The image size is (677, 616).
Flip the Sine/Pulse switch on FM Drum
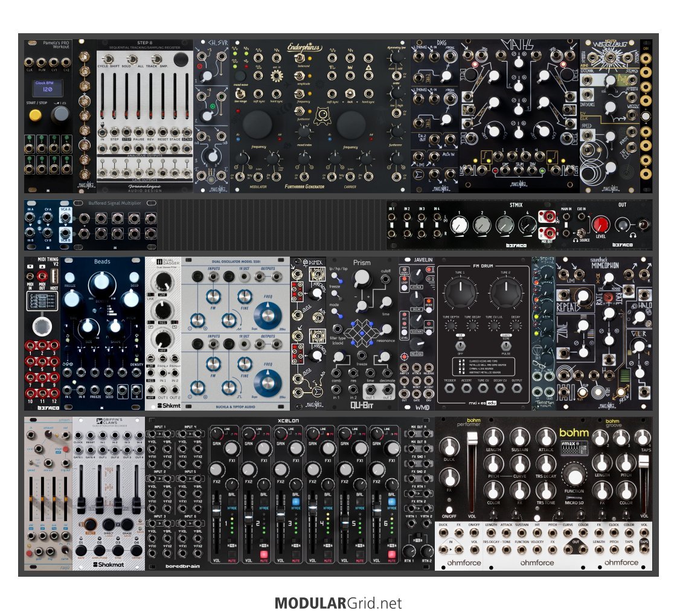[x=506, y=346]
